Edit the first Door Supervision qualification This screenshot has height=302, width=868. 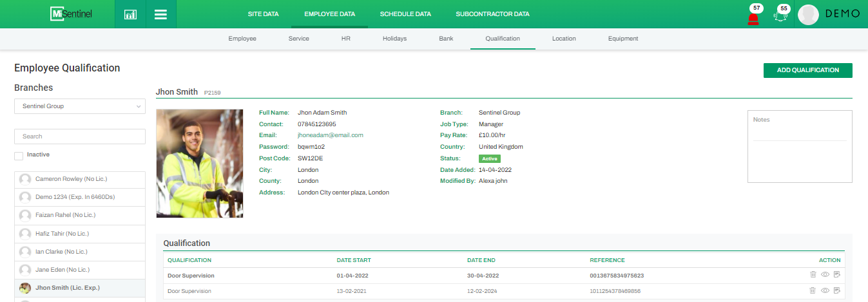[837, 274]
